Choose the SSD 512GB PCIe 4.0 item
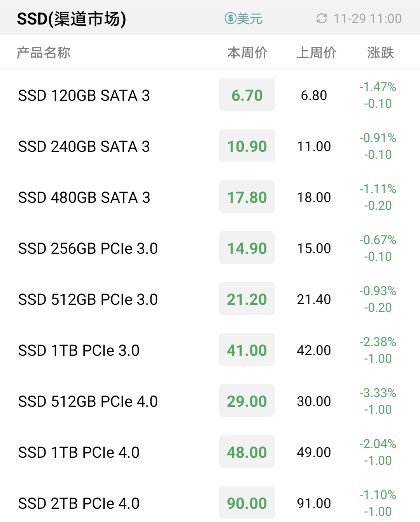420x522 pixels. (x=210, y=401)
